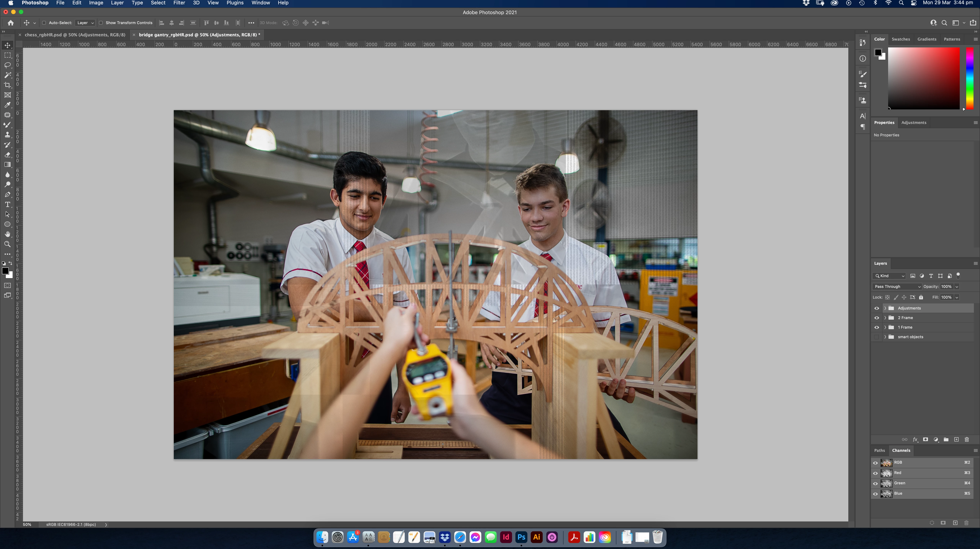
Task: Choose the Zoom tool in toolbar
Action: coord(7,244)
